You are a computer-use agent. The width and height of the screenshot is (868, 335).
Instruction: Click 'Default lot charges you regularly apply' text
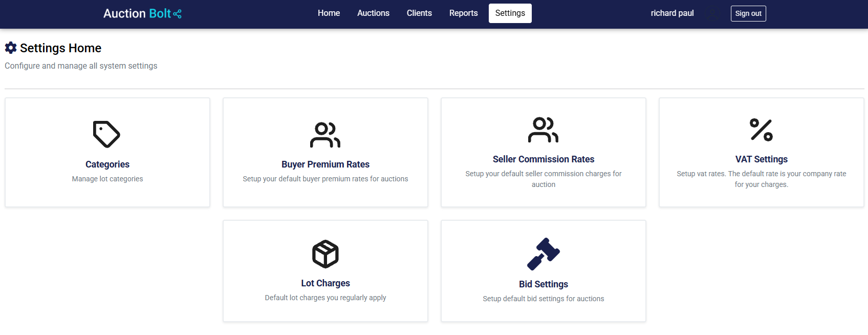(x=325, y=298)
